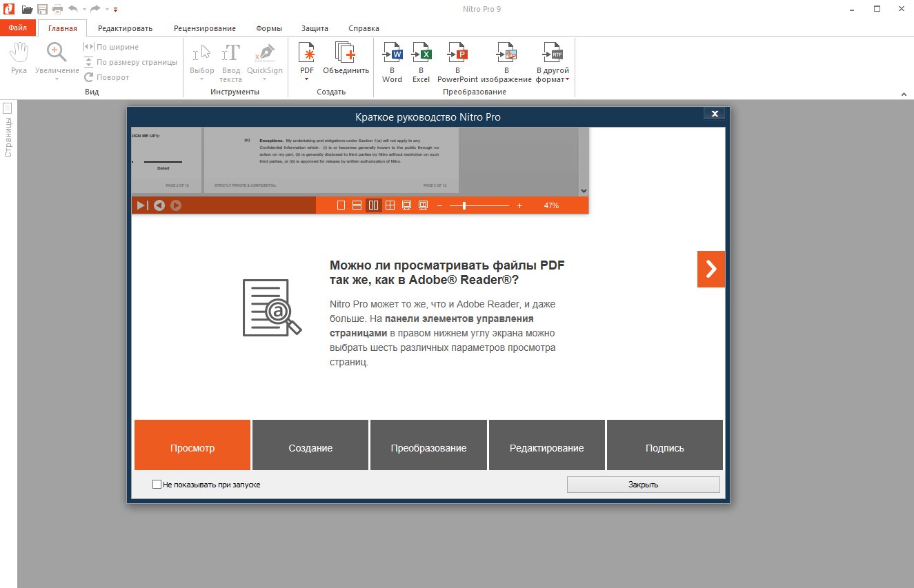Open the Справка tab
The height and width of the screenshot is (588, 914).
point(364,28)
